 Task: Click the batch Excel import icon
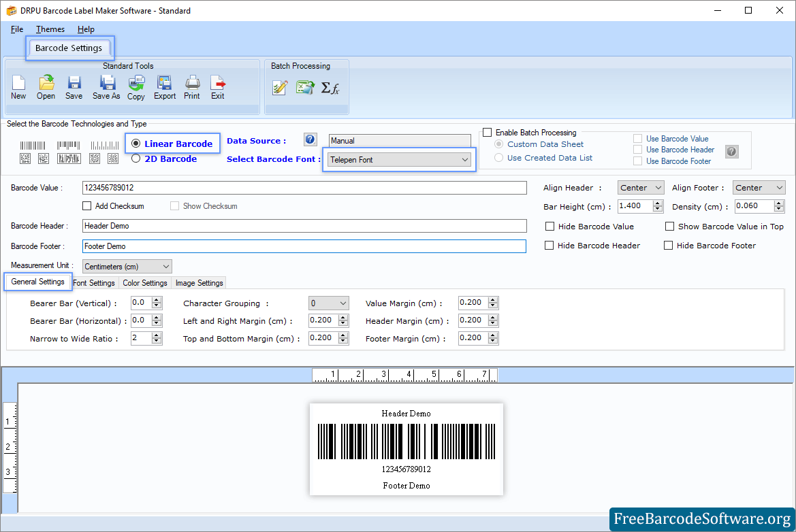tap(305, 88)
